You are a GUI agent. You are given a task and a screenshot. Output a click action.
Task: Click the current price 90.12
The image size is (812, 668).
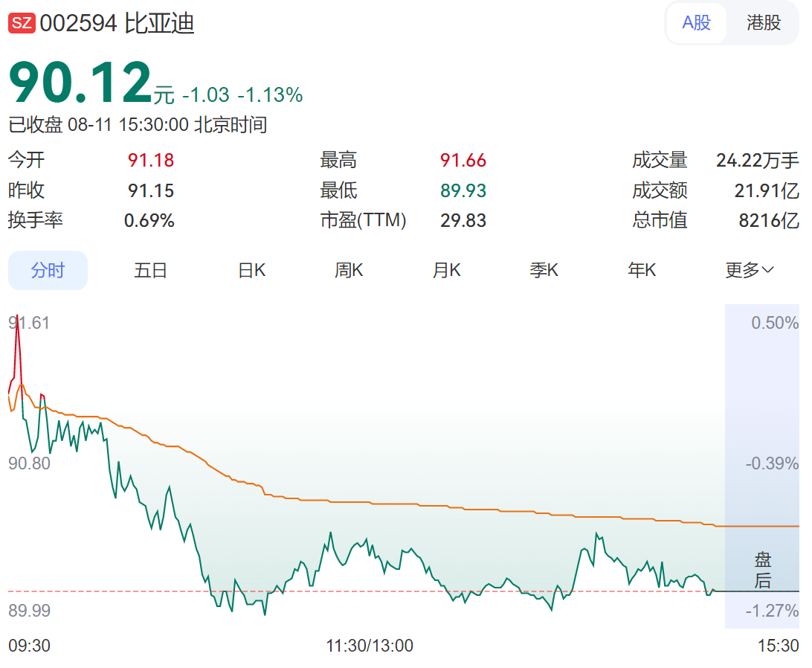coord(80,83)
